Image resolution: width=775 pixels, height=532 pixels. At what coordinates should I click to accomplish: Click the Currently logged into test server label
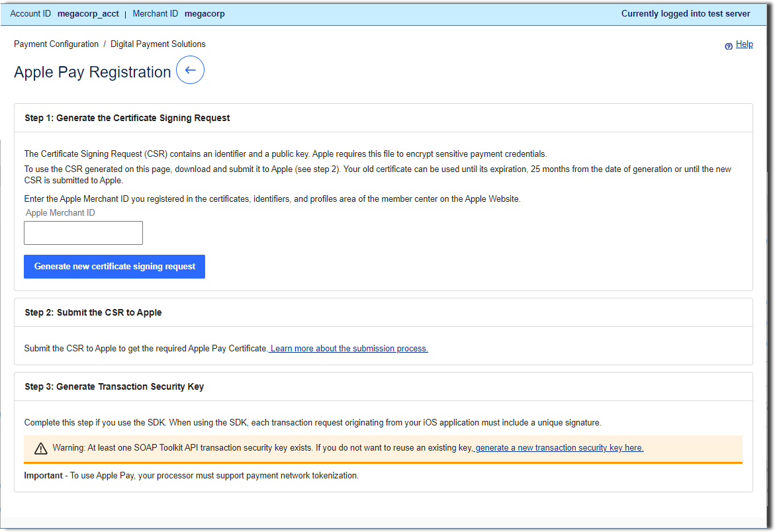point(686,13)
